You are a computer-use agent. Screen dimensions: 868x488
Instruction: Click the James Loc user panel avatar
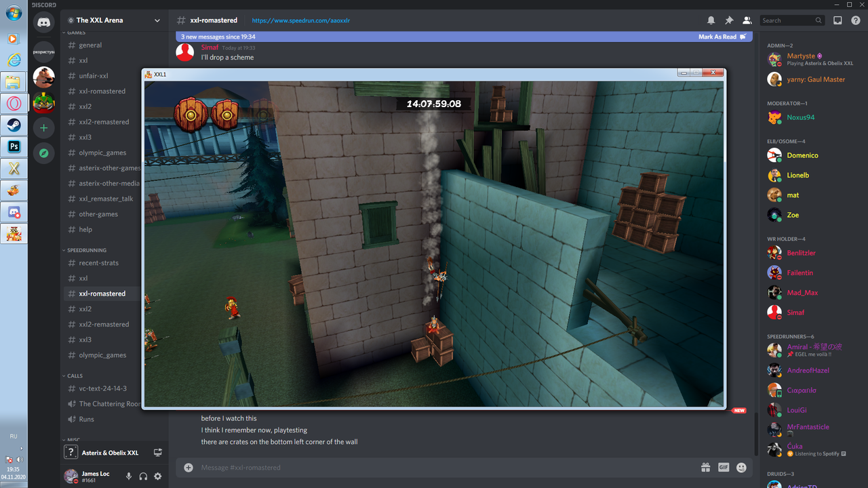pos(71,476)
